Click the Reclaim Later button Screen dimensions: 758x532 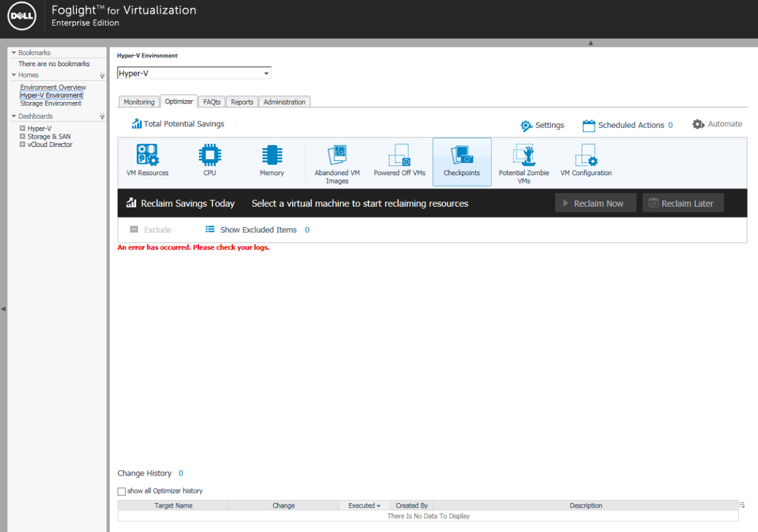coord(683,203)
